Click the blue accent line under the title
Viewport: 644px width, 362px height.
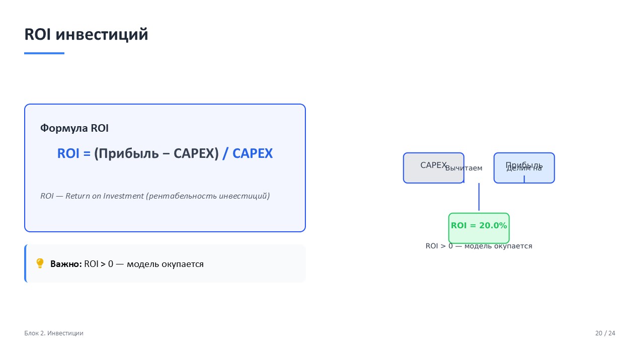tap(44, 53)
